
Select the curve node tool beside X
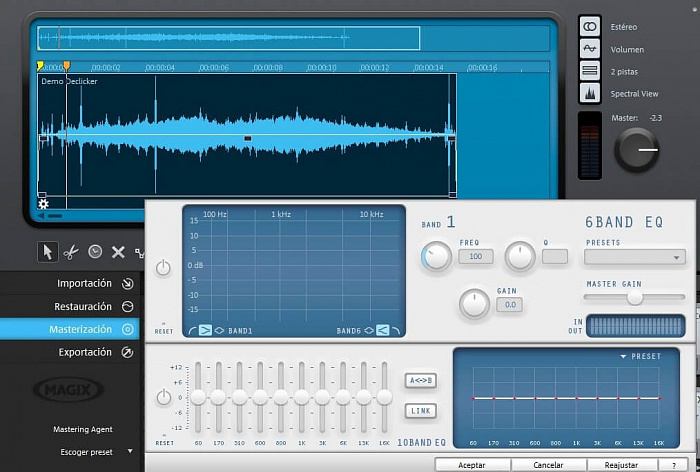(139, 253)
